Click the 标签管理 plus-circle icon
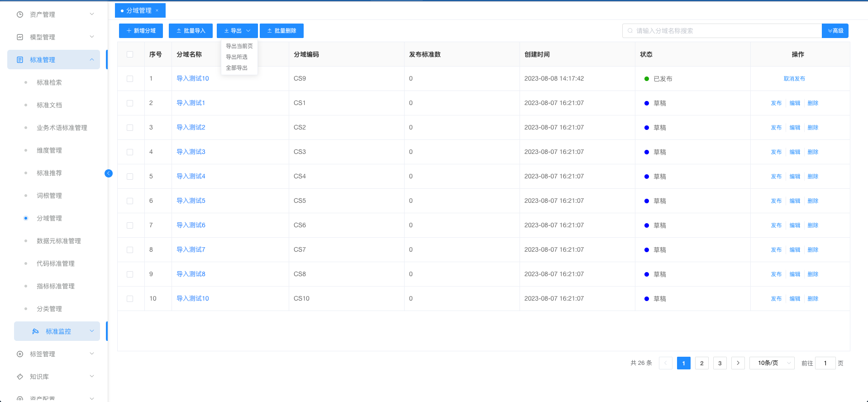The height and width of the screenshot is (402, 868). (x=20, y=354)
